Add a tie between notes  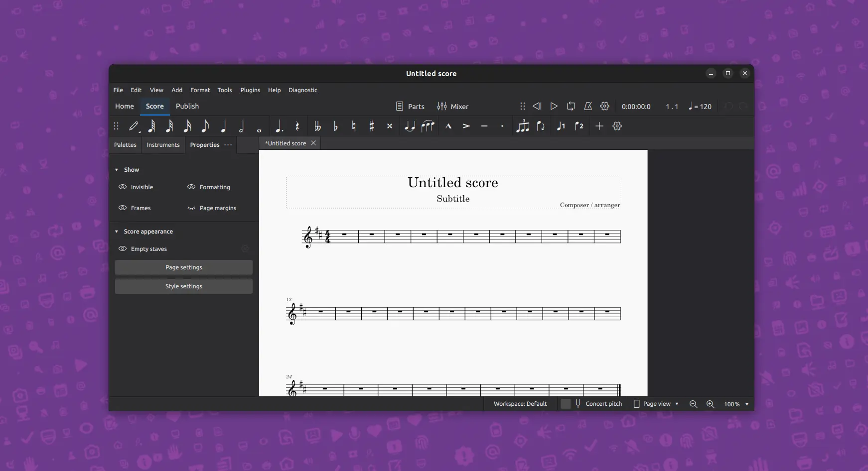click(x=410, y=126)
